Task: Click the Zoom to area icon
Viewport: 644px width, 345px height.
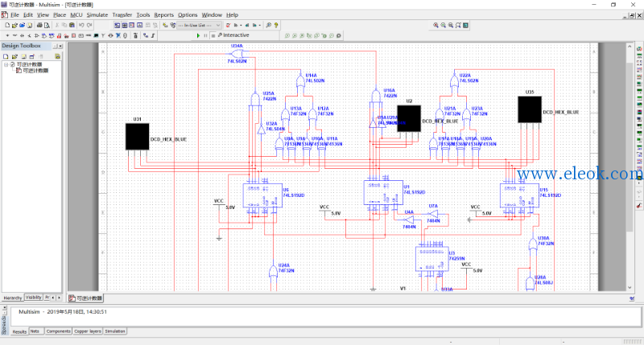Action: [451, 25]
